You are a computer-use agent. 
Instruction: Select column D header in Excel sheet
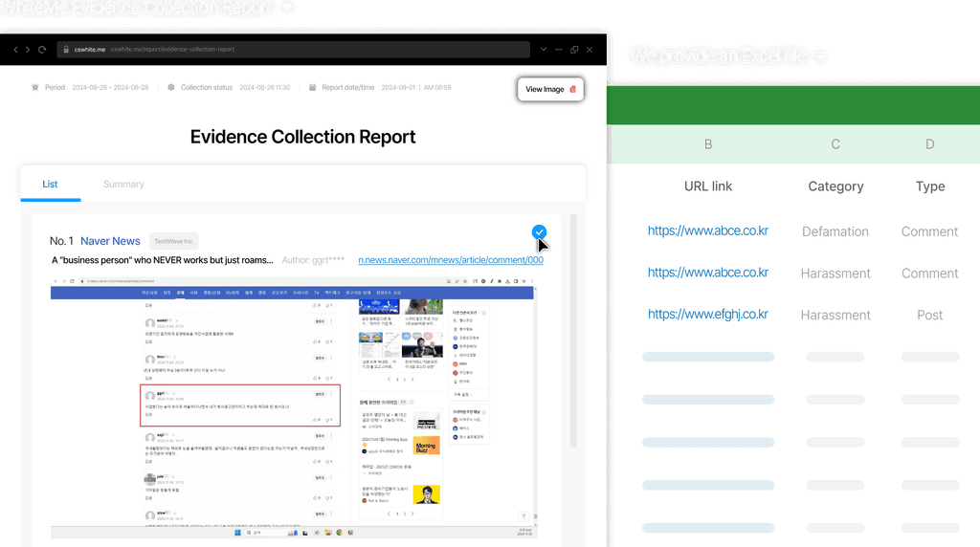click(930, 144)
